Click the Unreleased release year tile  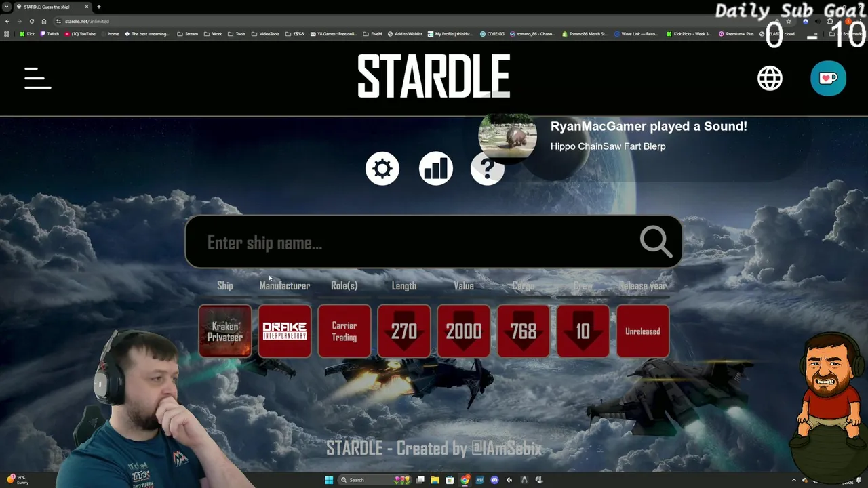point(643,331)
